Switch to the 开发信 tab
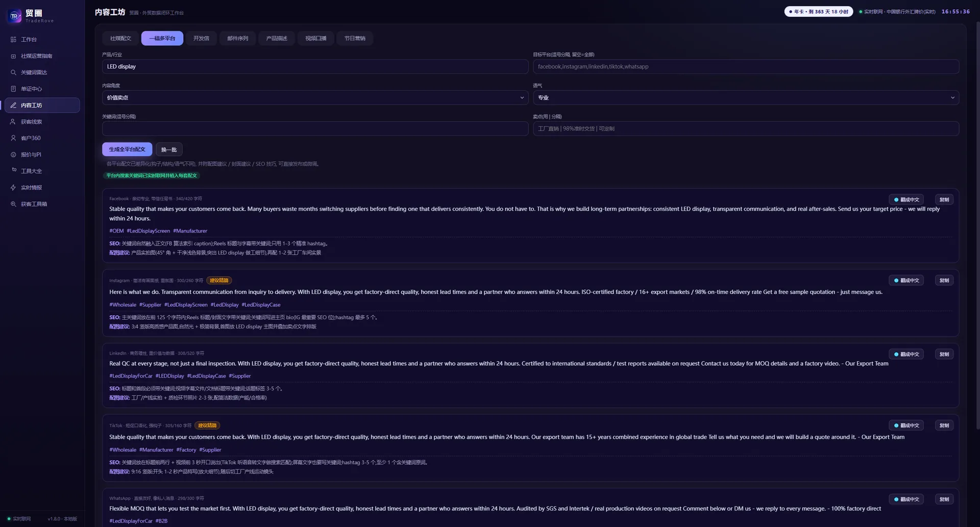Viewport: 980px width, 527px height. click(x=201, y=38)
